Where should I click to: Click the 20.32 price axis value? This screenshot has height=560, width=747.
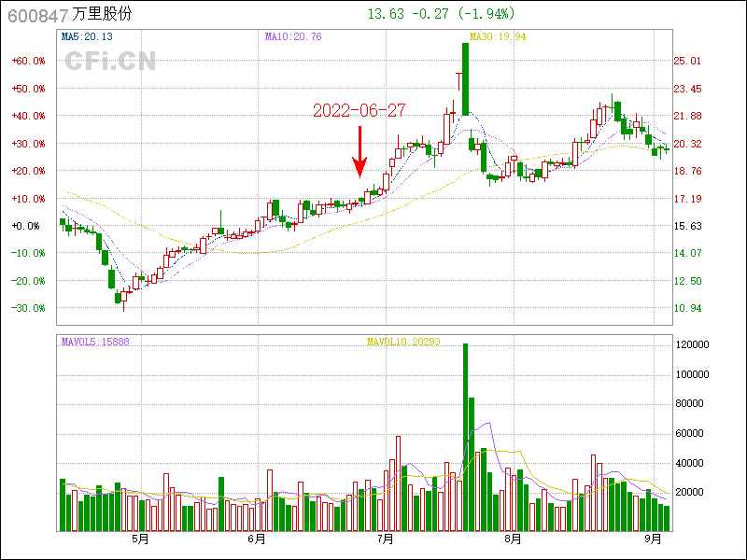click(x=687, y=144)
